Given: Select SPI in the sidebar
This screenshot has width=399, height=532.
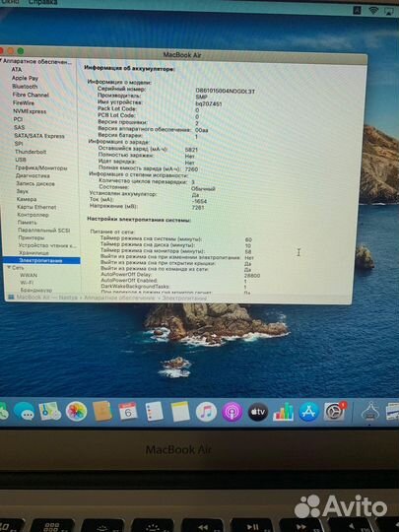Looking at the screenshot, I should (19, 144).
